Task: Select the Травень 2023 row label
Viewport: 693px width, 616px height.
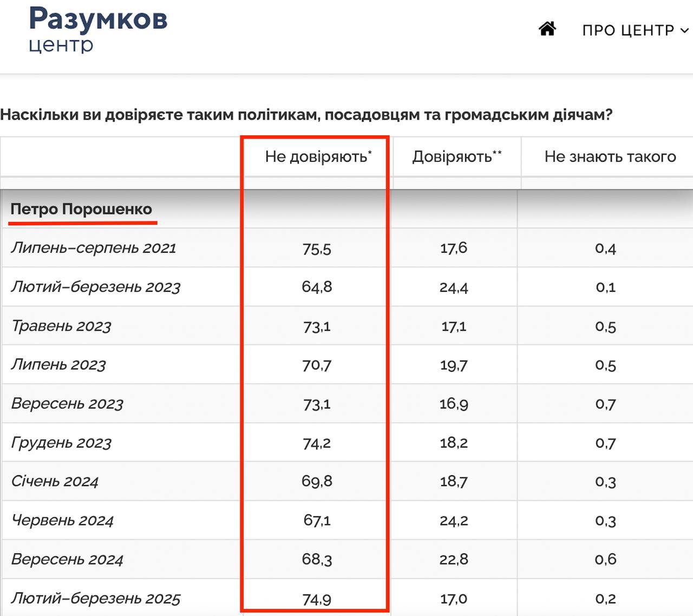Action: point(61,326)
